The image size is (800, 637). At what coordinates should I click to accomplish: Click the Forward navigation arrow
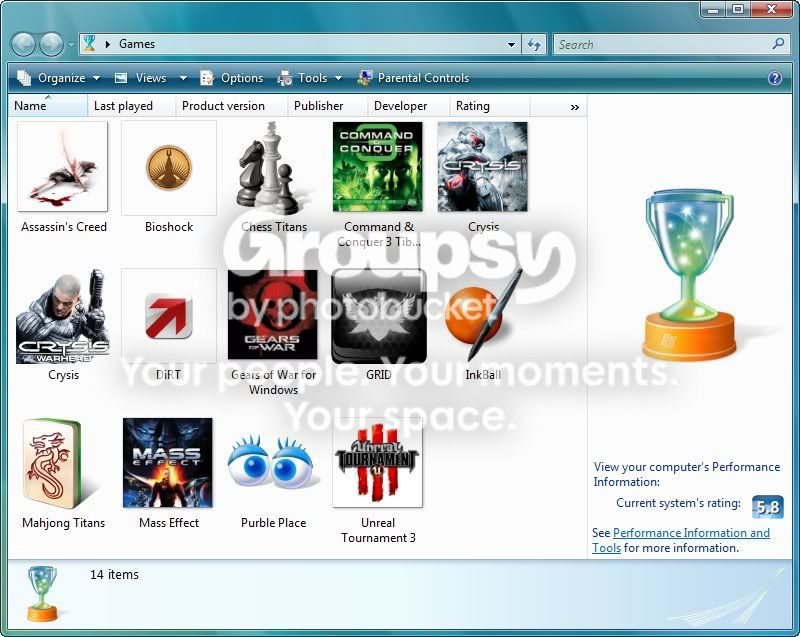click(x=51, y=44)
